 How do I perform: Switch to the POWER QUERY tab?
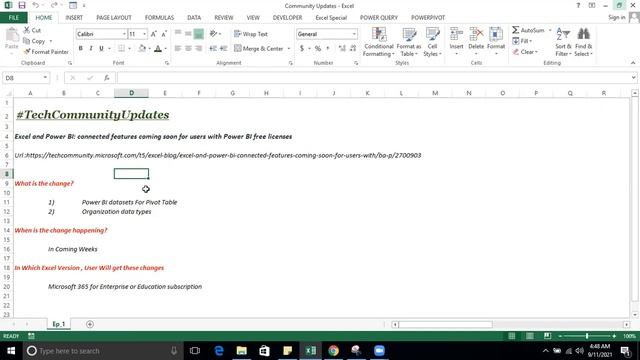378,18
